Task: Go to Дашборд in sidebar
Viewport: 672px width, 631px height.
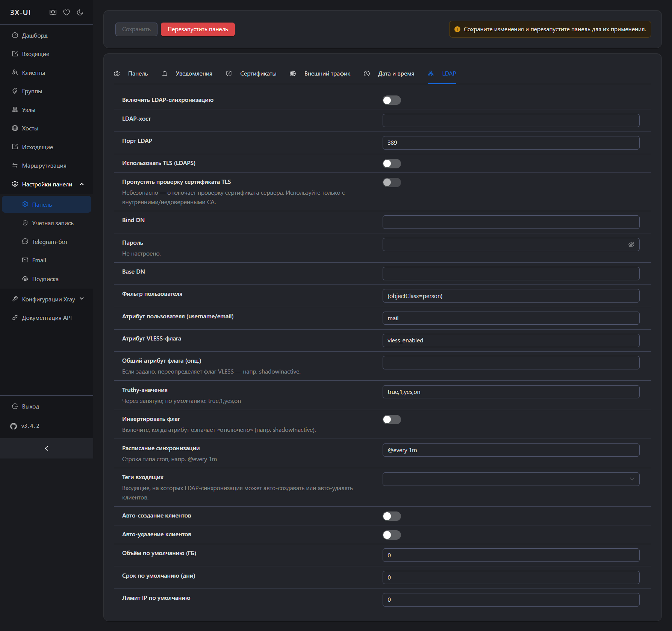Action: pos(47,35)
